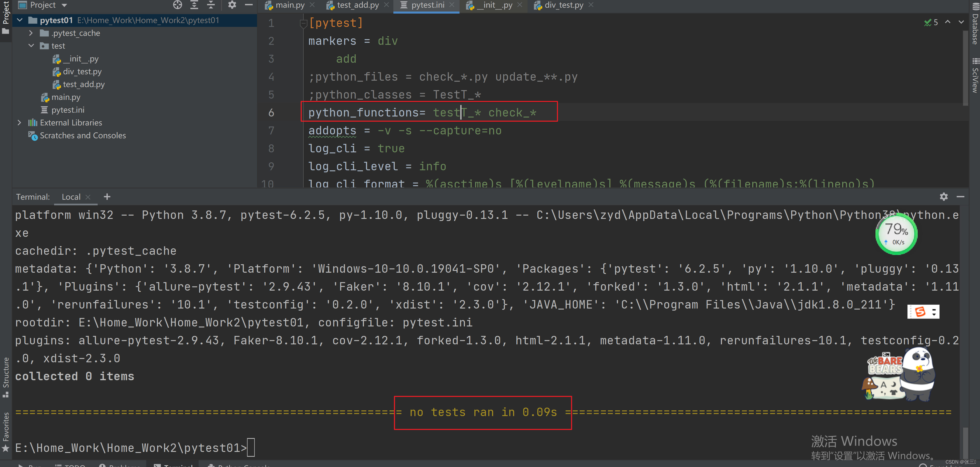The height and width of the screenshot is (467, 980).
Task: Close the main.py tab
Action: click(312, 5)
